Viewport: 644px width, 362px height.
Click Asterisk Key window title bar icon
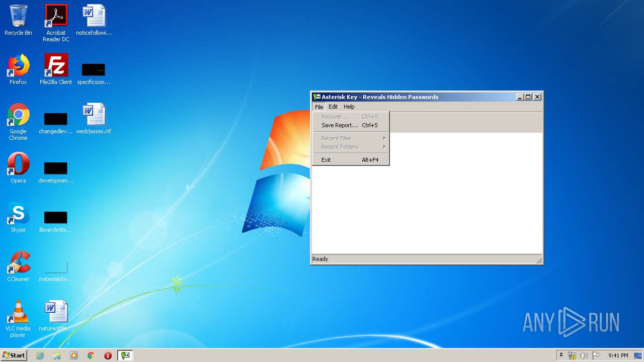click(317, 97)
